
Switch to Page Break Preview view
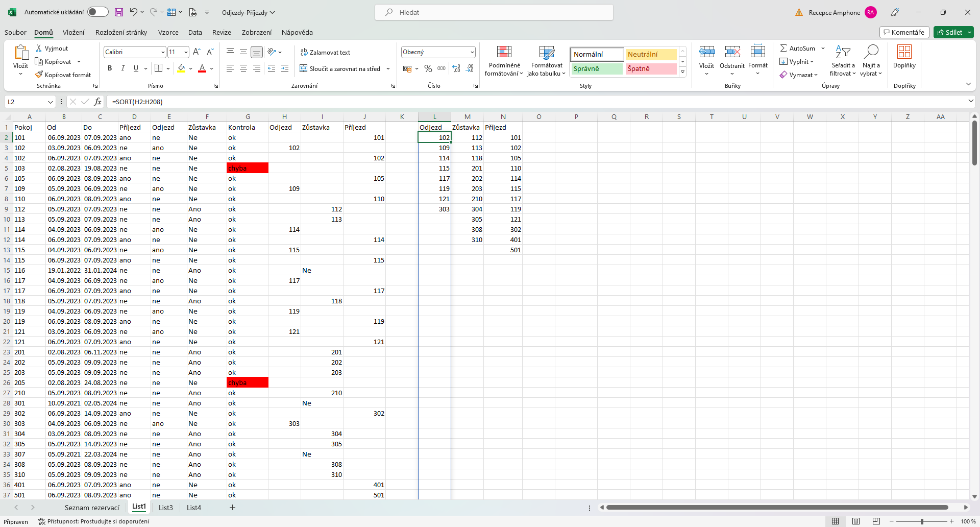(x=876, y=521)
